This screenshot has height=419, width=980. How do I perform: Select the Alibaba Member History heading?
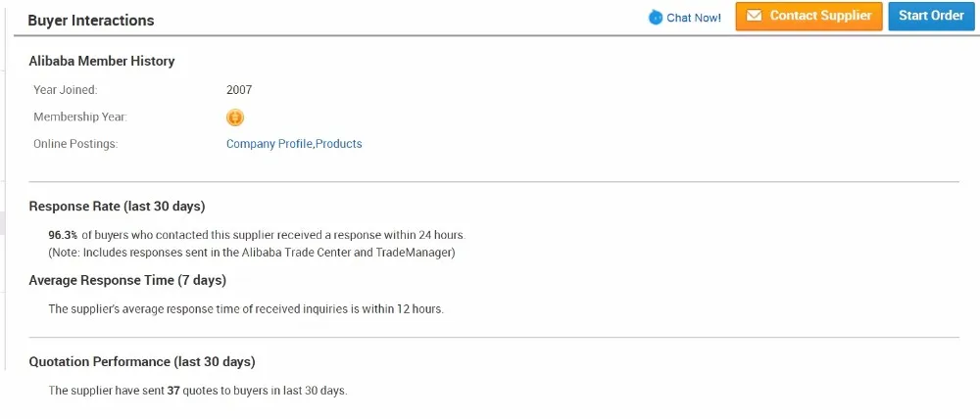point(102,61)
